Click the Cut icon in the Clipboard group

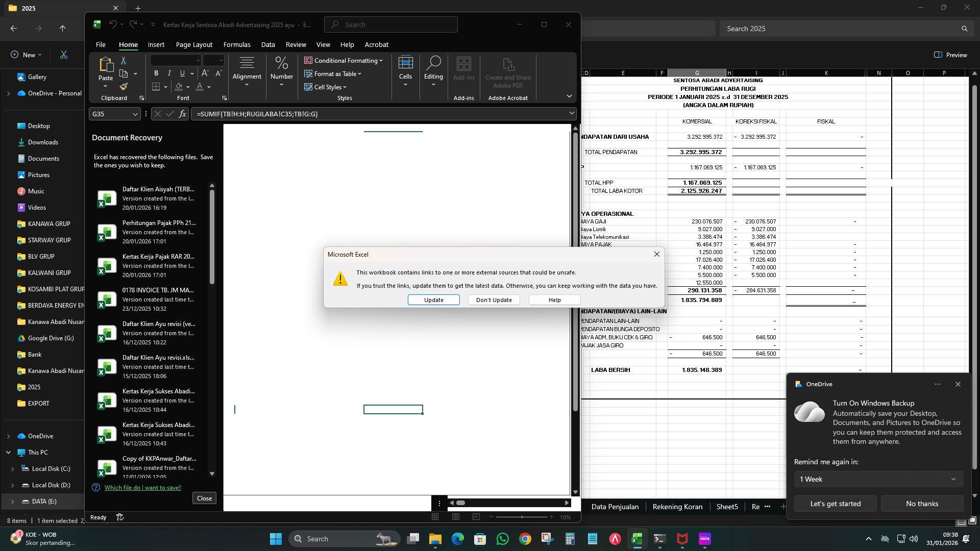(123, 60)
